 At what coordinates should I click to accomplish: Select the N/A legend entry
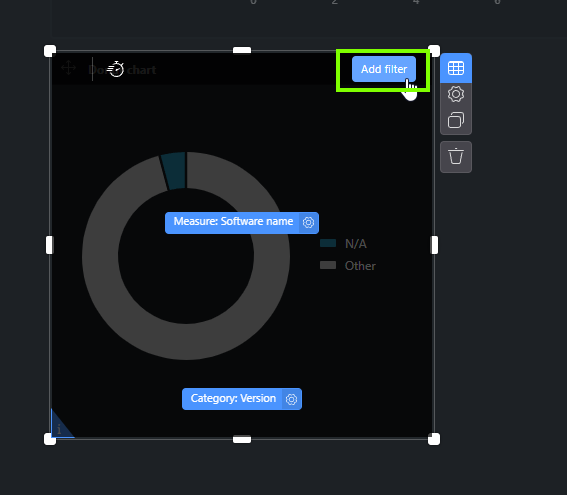click(x=343, y=244)
